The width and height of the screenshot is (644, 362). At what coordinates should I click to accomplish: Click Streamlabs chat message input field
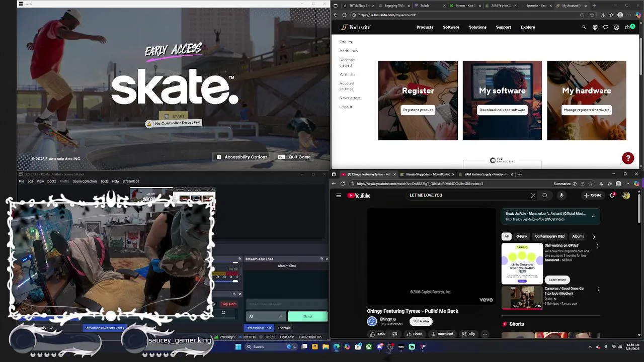click(x=287, y=304)
